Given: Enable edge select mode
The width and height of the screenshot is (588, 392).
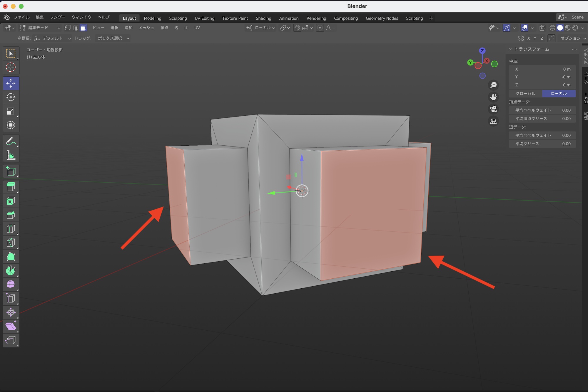Looking at the screenshot, I should (x=76, y=28).
